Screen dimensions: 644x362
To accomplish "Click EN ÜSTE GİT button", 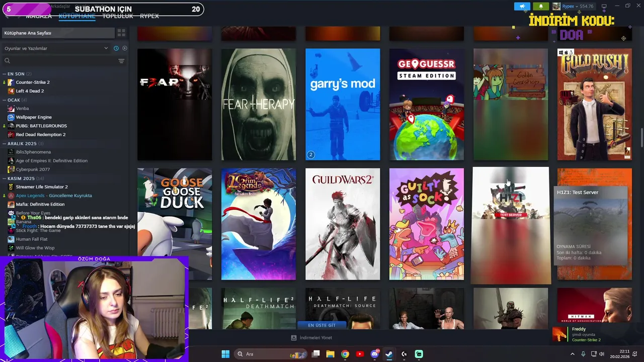I will 322,325.
